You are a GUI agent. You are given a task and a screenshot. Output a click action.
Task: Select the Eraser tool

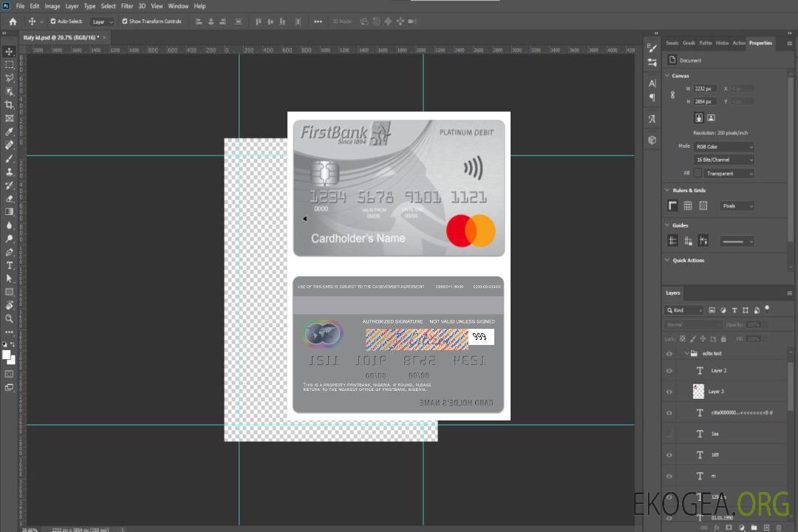click(x=9, y=199)
